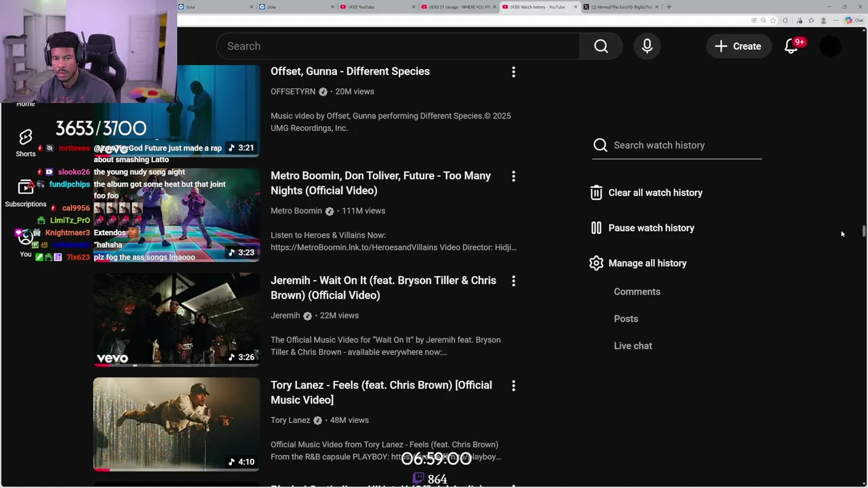Image resolution: width=868 pixels, height=488 pixels.
Task: Click the 111M views text
Action: pos(363,211)
